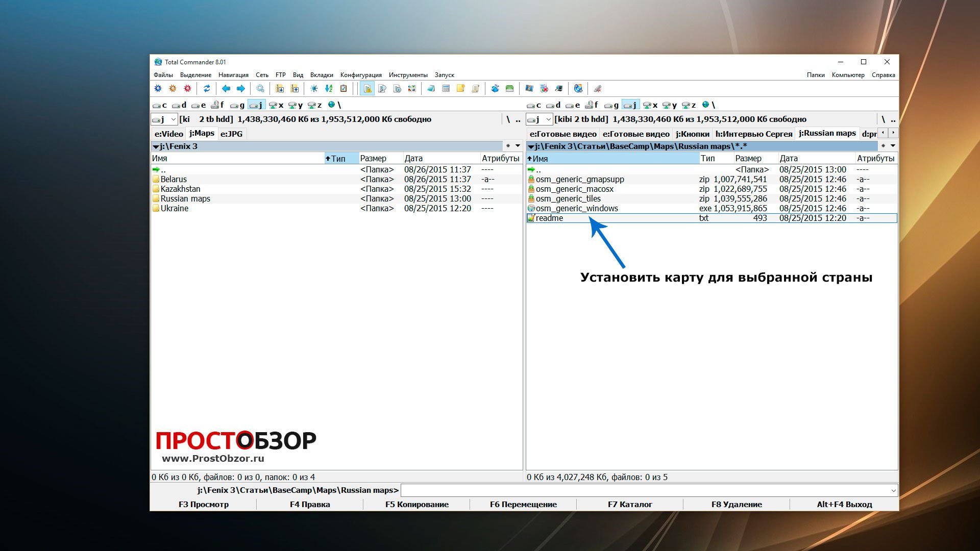
Task: Click the highlighted file-with-warning view icon
Action: [x=367, y=88]
